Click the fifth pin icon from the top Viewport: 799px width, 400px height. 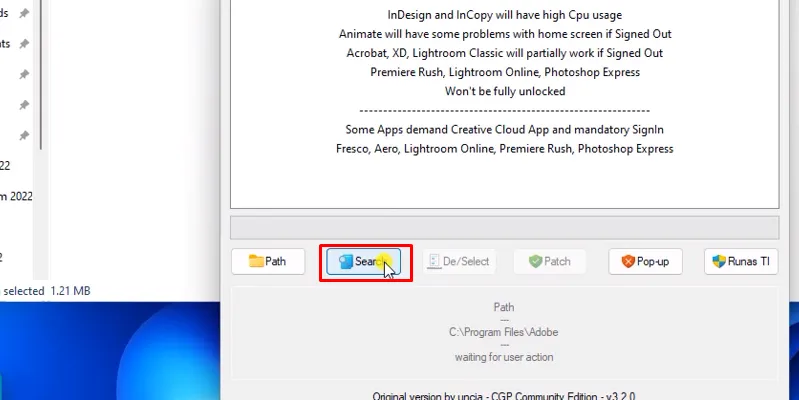click(23, 135)
